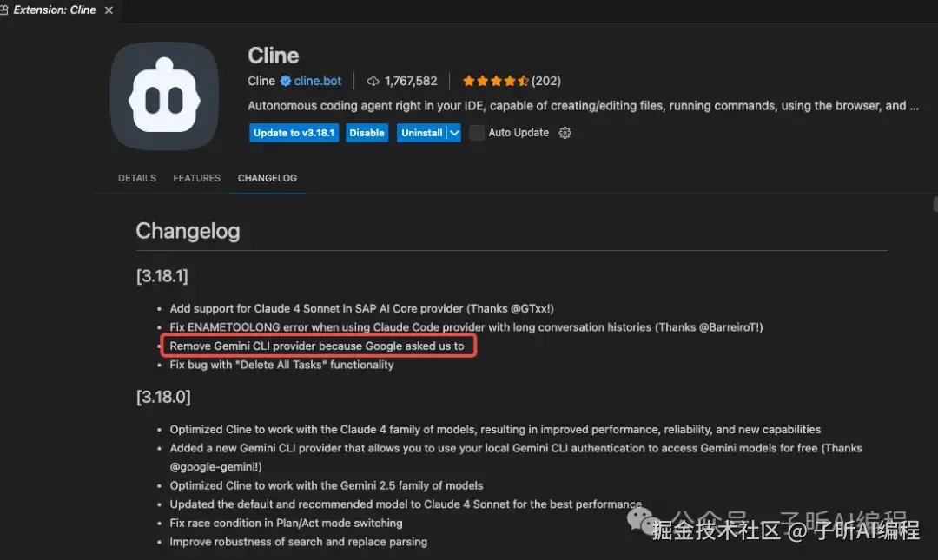Open the extension settings gear icon
Screen dimensions: 938x560
point(565,133)
